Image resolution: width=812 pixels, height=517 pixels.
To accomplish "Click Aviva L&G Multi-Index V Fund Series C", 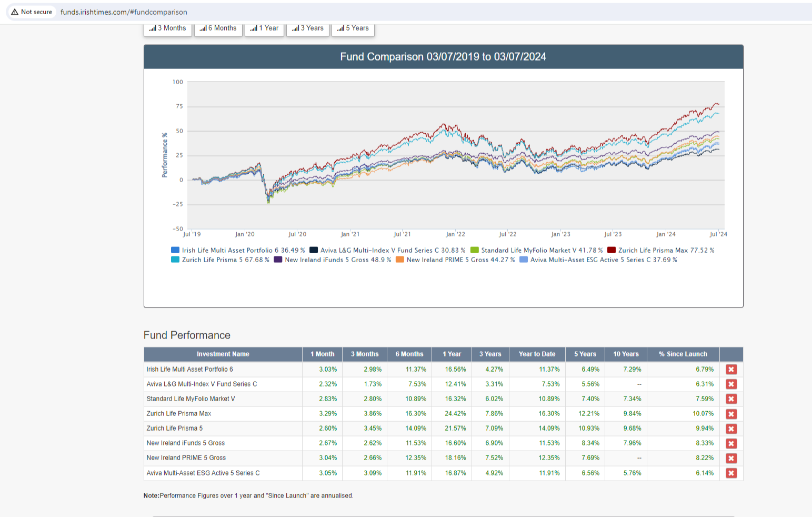I will 202,384.
